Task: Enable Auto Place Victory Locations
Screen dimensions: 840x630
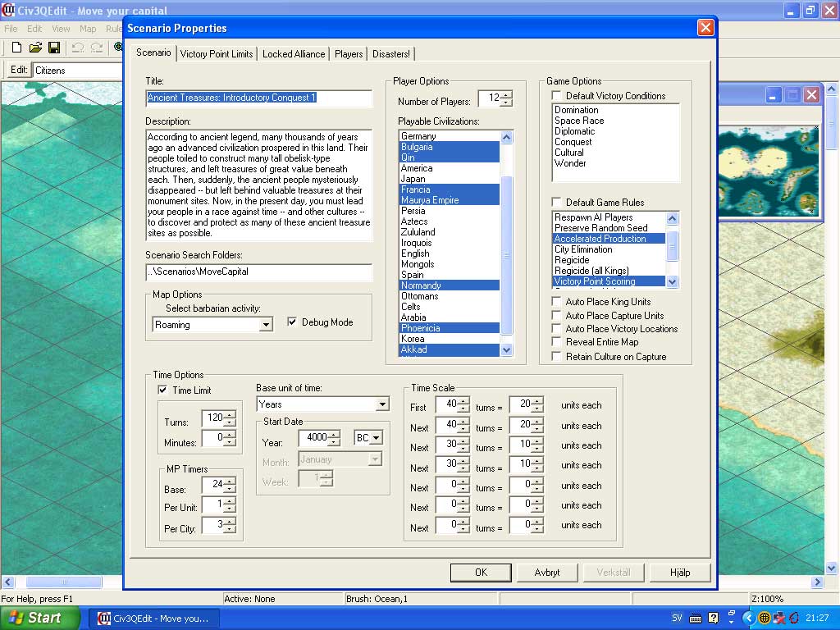Action: (557, 328)
